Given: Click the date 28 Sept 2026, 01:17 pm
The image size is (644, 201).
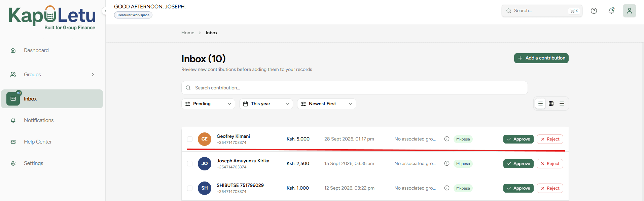Looking at the screenshot, I should (349, 139).
